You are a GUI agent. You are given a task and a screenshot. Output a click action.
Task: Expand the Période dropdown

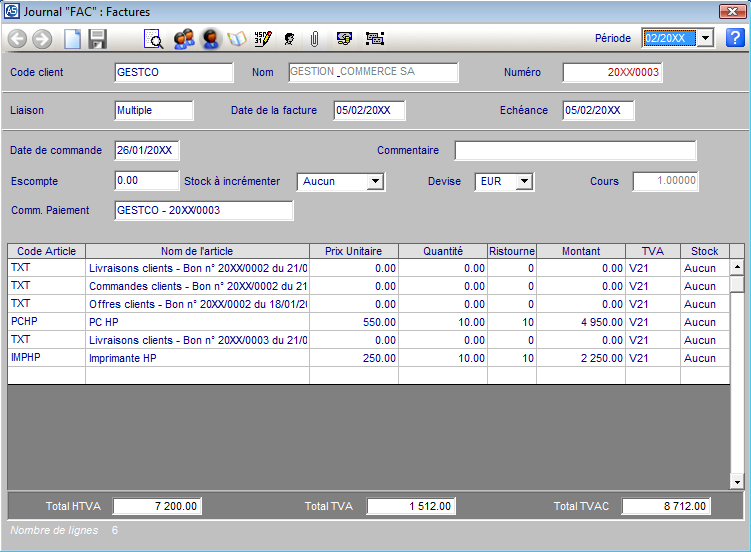tap(704, 38)
